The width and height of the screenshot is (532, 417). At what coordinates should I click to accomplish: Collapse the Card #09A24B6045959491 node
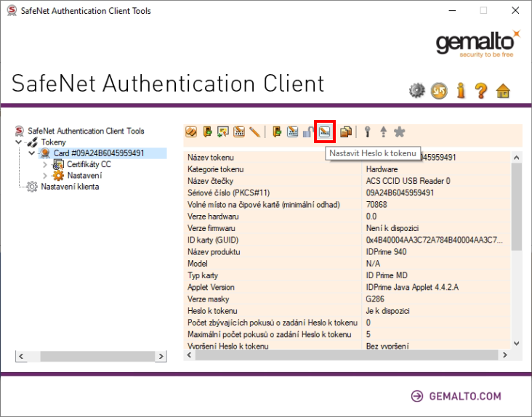32,153
